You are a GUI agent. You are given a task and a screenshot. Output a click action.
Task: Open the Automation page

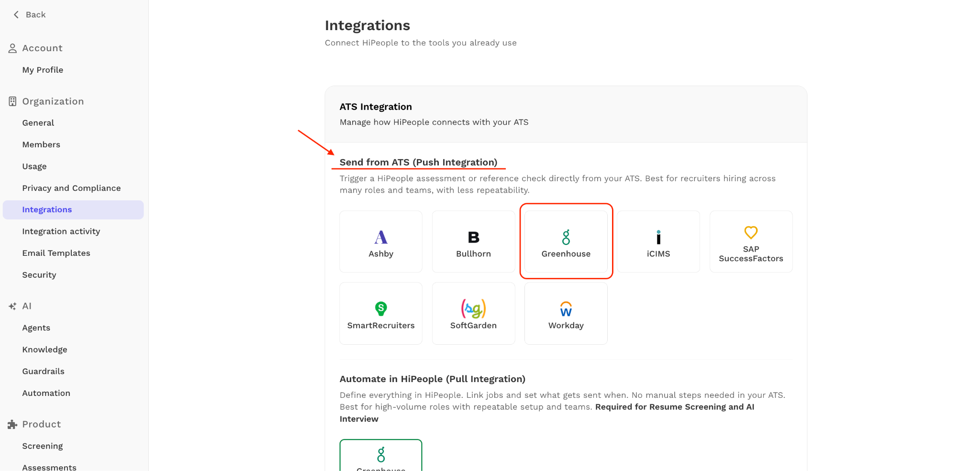[46, 393]
